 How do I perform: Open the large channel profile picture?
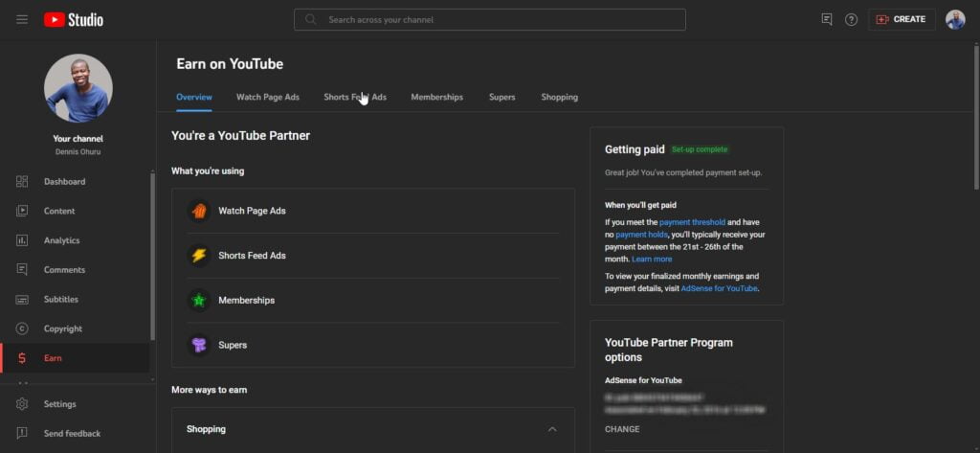pos(78,88)
